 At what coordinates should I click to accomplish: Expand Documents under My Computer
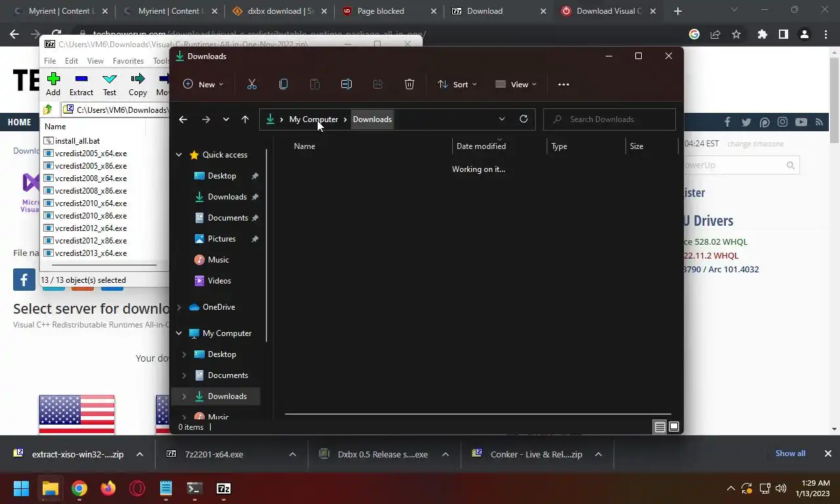click(184, 375)
